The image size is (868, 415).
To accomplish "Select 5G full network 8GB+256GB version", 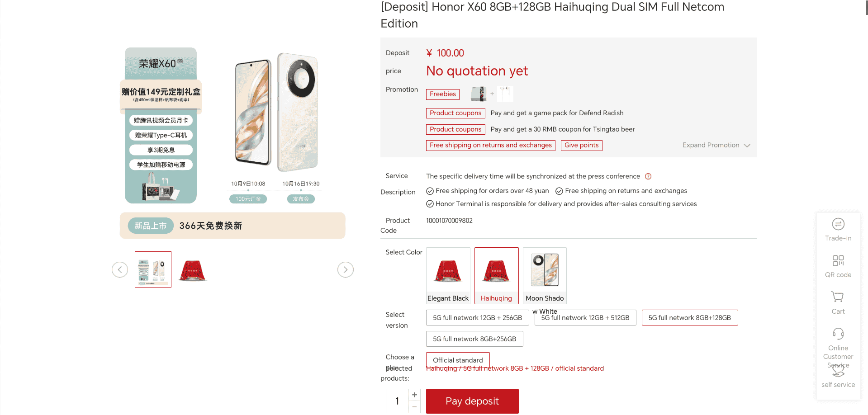I will click(x=474, y=339).
